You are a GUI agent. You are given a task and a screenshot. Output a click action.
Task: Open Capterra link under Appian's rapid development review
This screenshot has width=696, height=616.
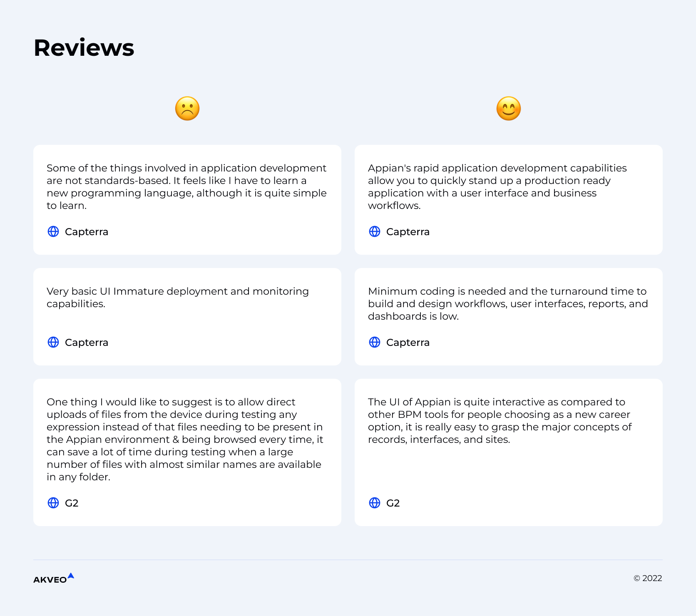pyautogui.click(x=408, y=232)
